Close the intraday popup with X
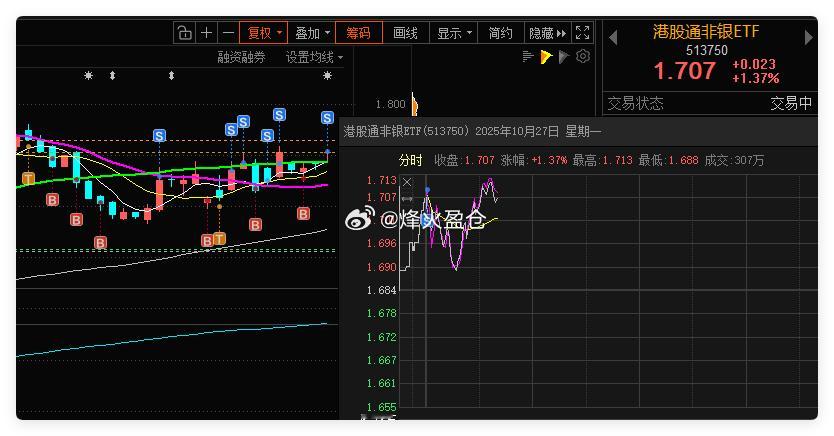This screenshot has width=834, height=436. (x=407, y=182)
